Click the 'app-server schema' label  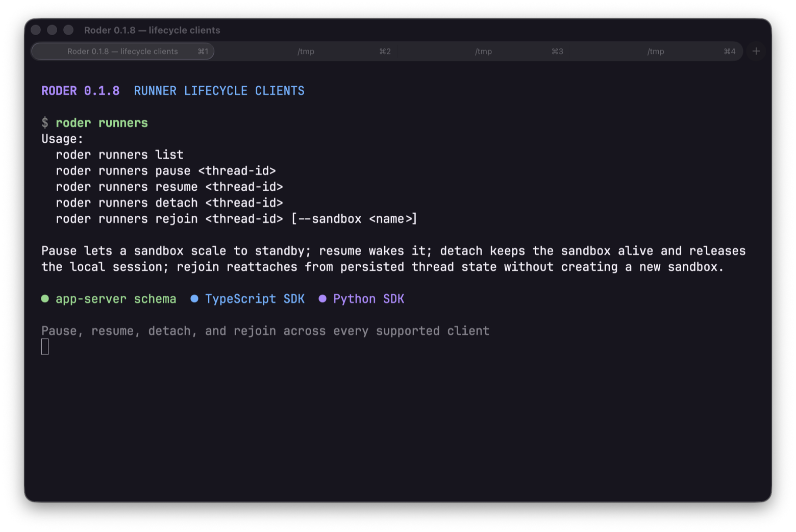point(116,299)
